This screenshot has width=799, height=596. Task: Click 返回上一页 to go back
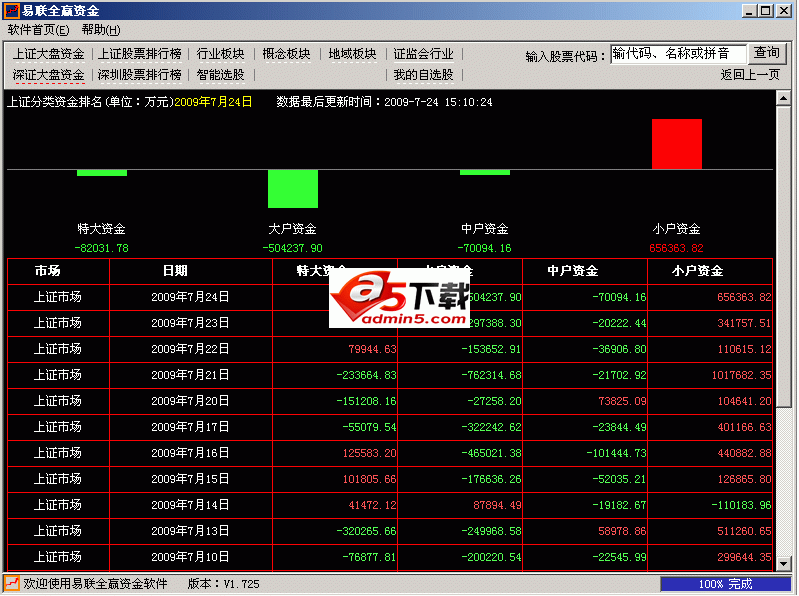pos(750,75)
